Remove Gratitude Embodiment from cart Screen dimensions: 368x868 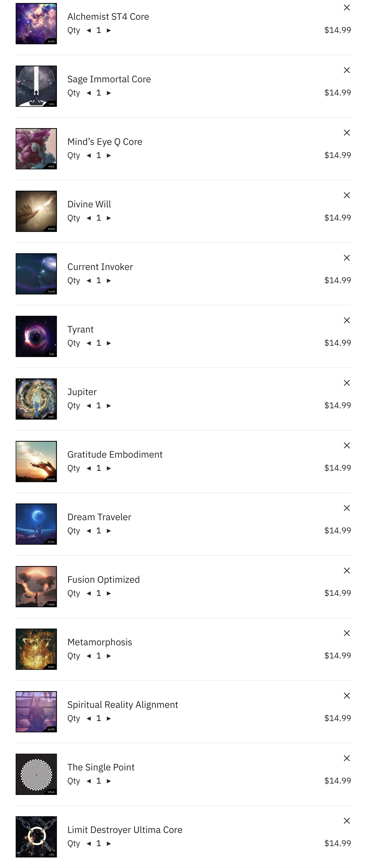(x=346, y=445)
